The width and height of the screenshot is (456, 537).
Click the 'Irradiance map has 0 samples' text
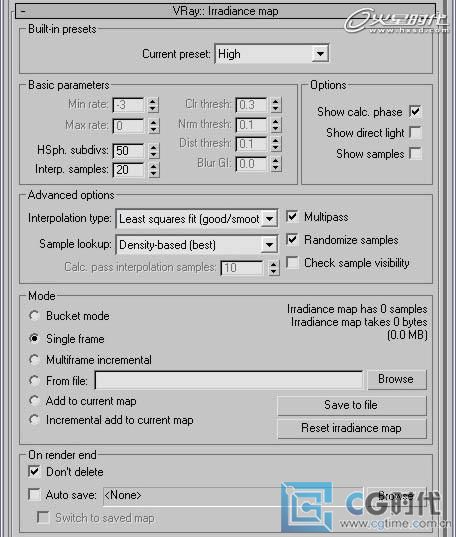pos(357,309)
